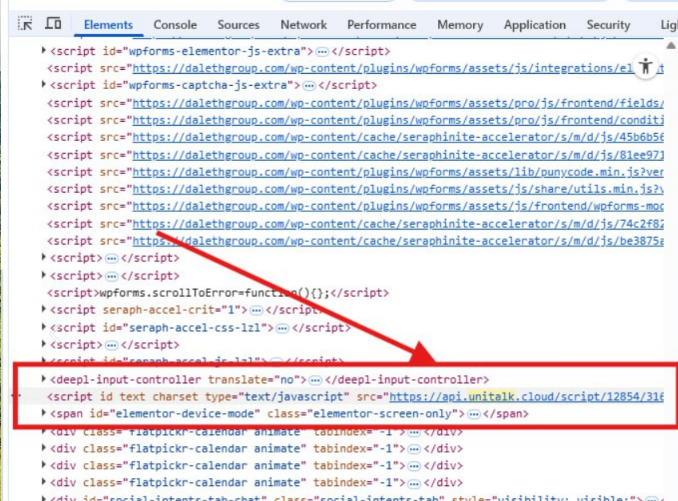Expand the wpforms-captcha-js-extra script node

point(44,84)
